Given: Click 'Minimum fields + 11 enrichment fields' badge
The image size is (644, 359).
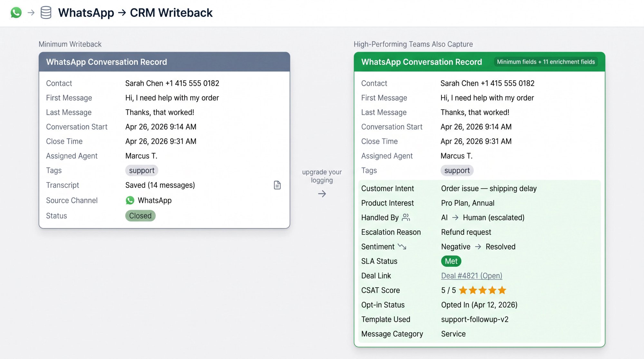Looking at the screenshot, I should pos(546,62).
